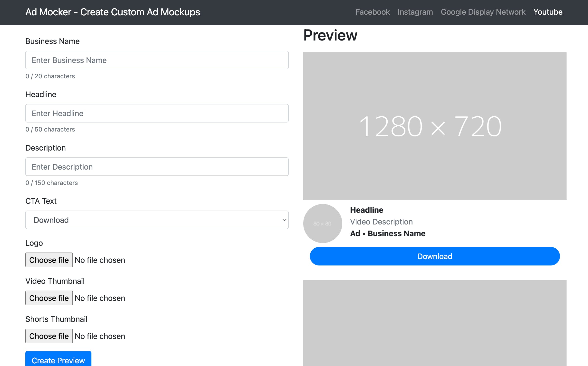Click the 1280 × 720 video thumbnail placeholder

click(x=434, y=126)
